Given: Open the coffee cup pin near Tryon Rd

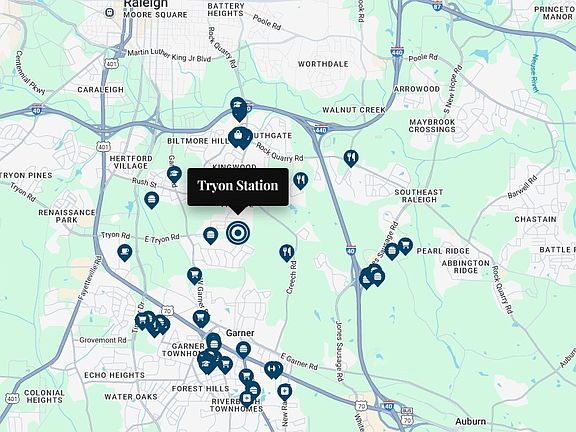Looking at the screenshot, I should coord(125,252).
